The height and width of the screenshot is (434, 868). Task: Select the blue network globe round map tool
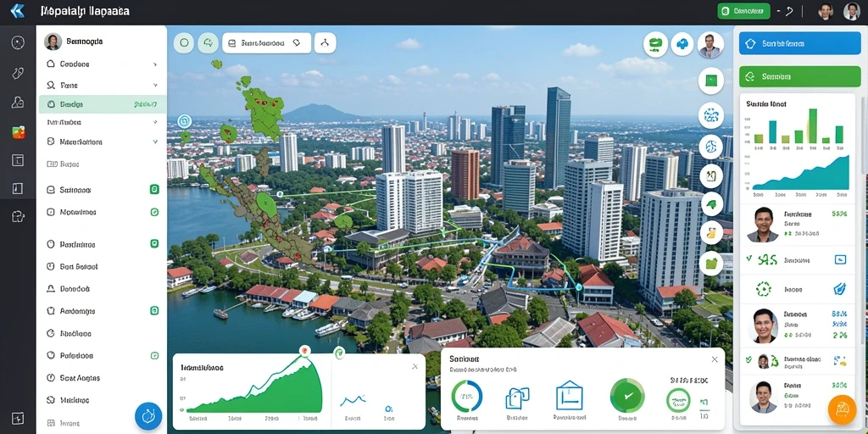[x=711, y=115]
